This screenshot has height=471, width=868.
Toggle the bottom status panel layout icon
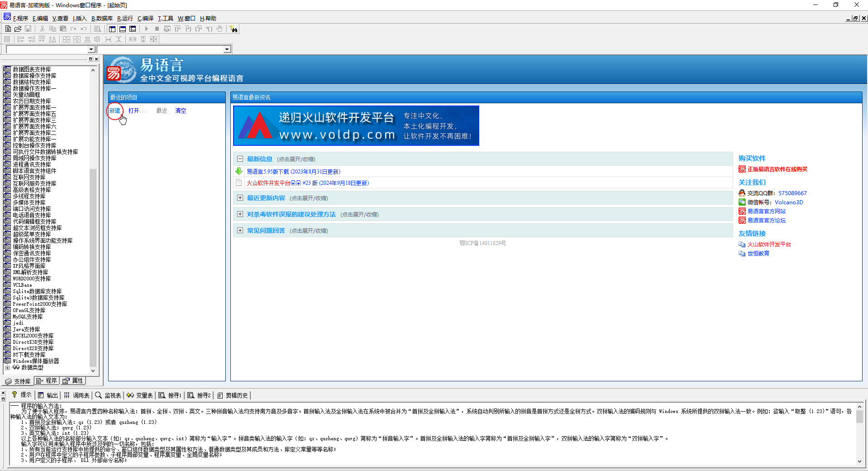click(x=122, y=29)
